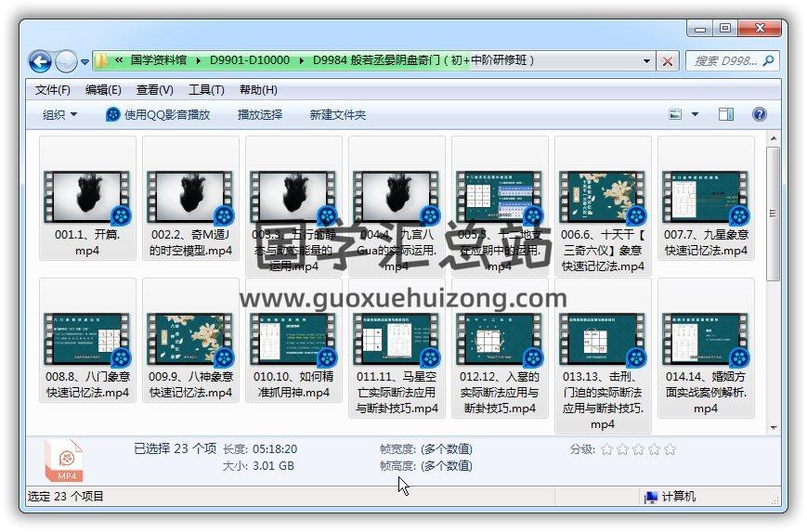Click 计算机 icon in status bar
This screenshot has width=807, height=532.
(x=651, y=497)
